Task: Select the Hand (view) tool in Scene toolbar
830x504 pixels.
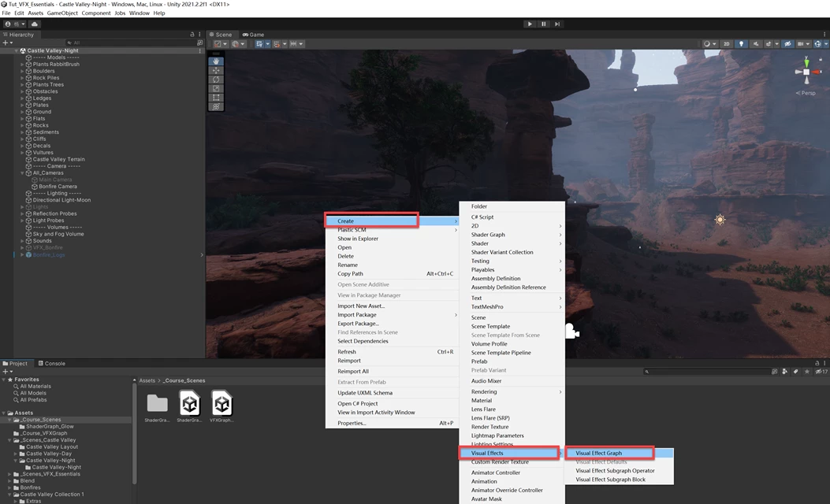Action: point(216,61)
